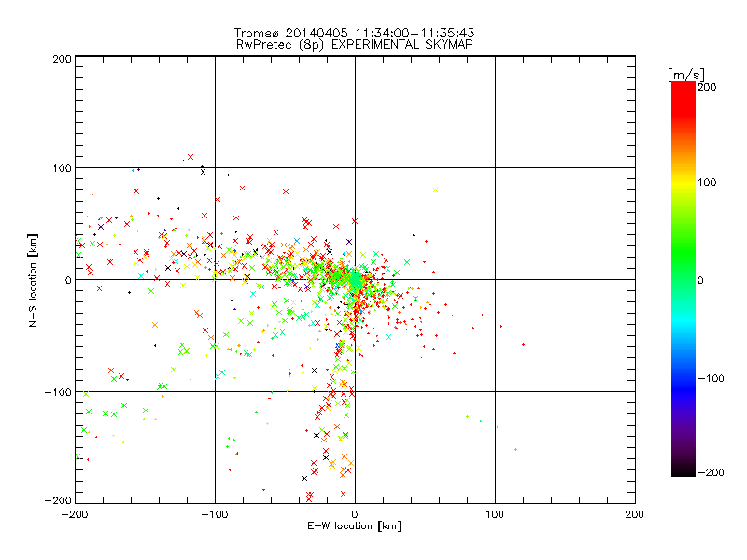Click the colorbar label '200' at top
Screen dimensions: 747x560
[707, 87]
